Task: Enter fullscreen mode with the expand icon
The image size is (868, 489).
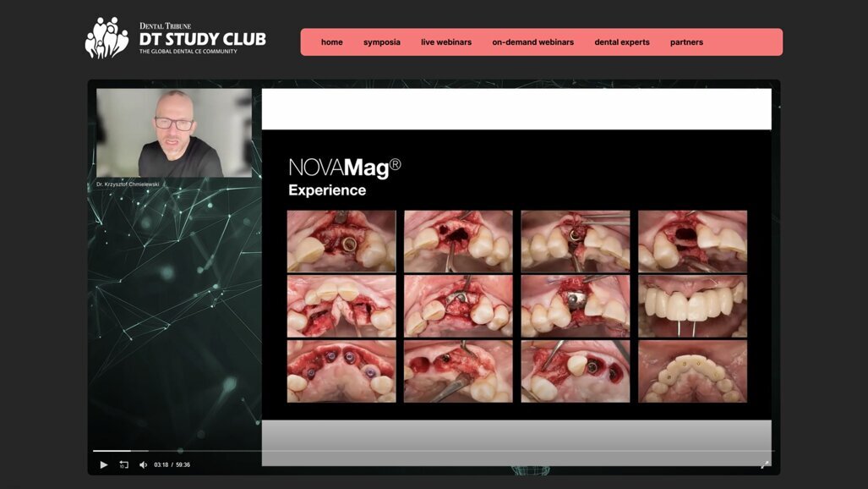Action: click(x=764, y=464)
